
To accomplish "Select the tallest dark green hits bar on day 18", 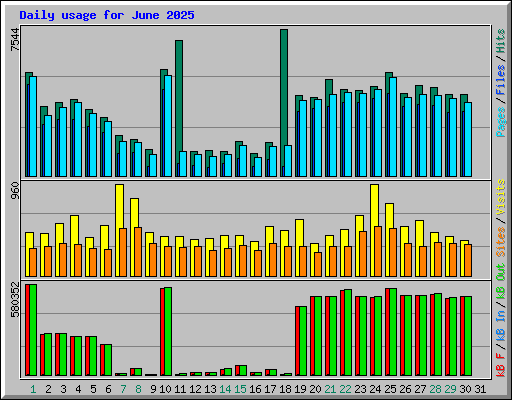I will tap(284, 87).
